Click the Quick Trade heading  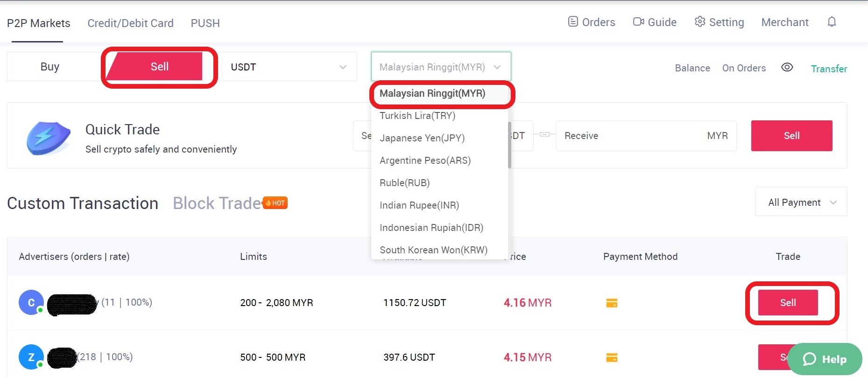(122, 129)
